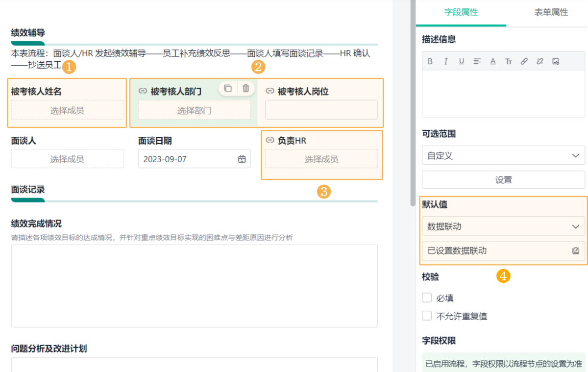Edit the 已设置数据联动 configuration
Screen dimensions: 588x372
[576, 251]
